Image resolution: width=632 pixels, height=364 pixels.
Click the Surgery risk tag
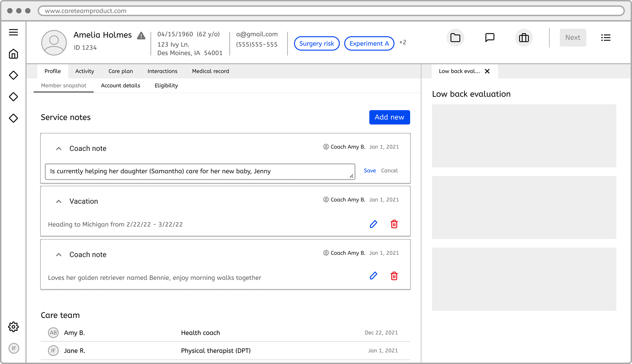317,43
